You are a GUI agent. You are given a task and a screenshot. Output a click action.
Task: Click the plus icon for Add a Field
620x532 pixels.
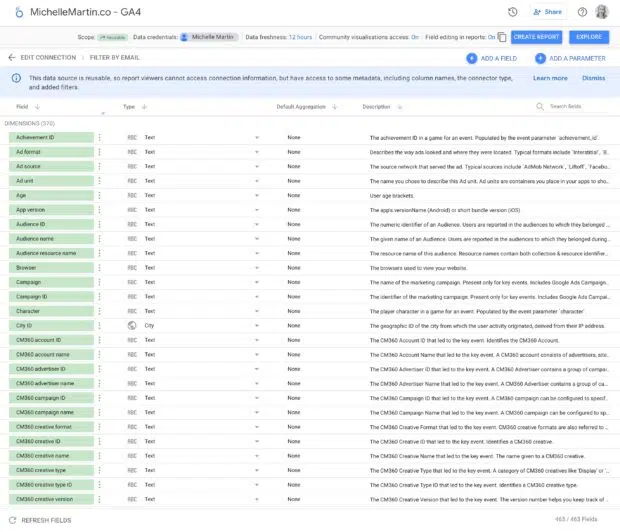472,59
